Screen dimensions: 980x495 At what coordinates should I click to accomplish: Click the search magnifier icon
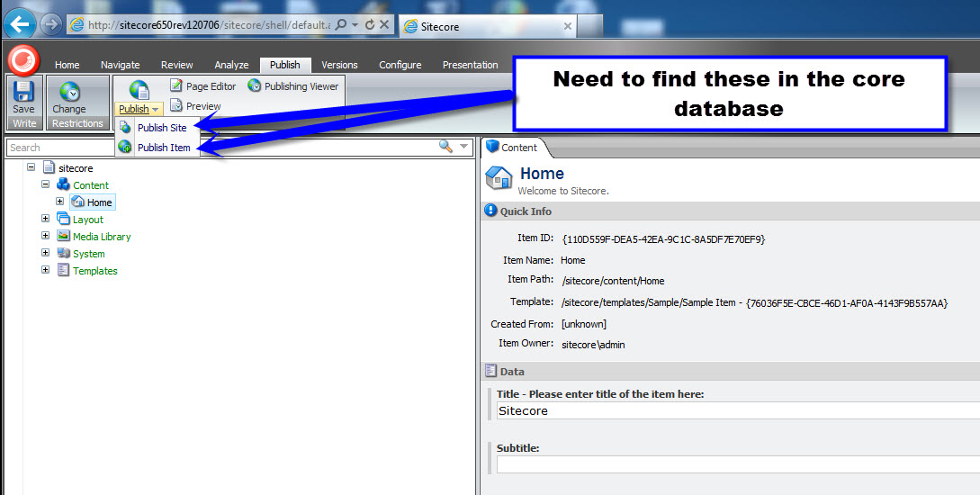445,147
